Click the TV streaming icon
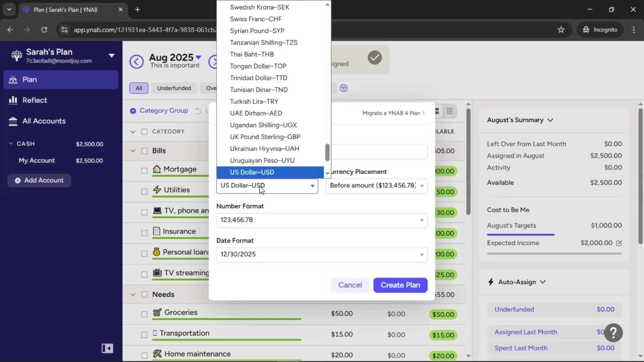Image resolution: width=644 pixels, height=362 pixels. 157,273
